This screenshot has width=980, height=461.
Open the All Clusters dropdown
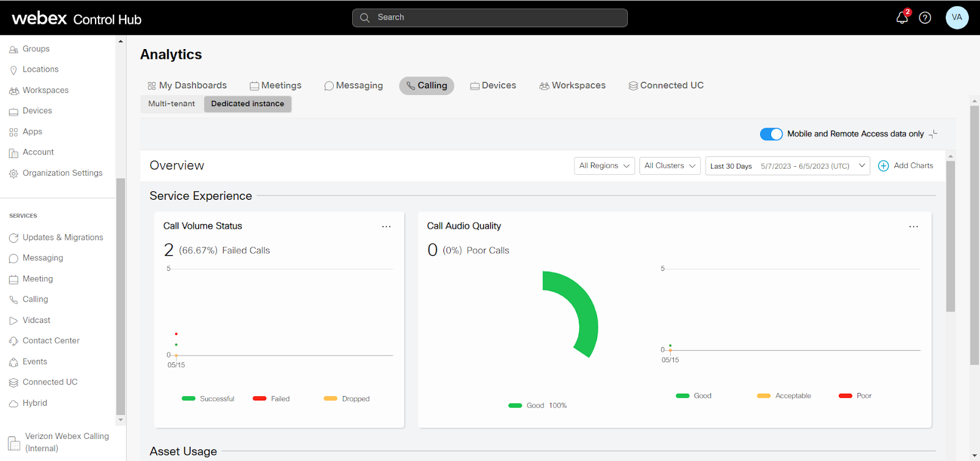669,166
